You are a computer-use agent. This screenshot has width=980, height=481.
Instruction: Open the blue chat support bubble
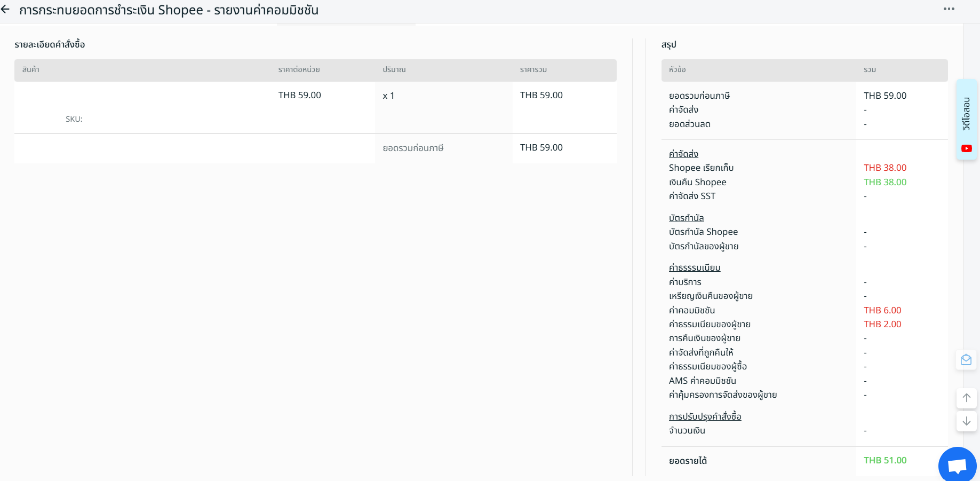[x=957, y=465]
